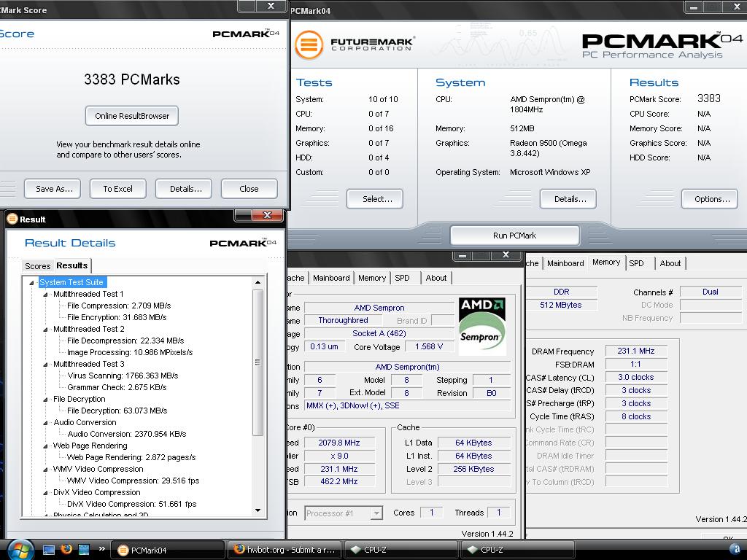Select Web Page Rendering: 2.872 pages/s row
The image size is (747, 560).
[x=131, y=457]
